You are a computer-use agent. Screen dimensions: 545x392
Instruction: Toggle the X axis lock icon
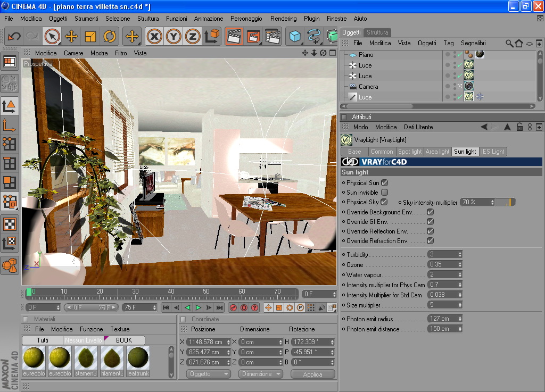pyautogui.click(x=154, y=36)
